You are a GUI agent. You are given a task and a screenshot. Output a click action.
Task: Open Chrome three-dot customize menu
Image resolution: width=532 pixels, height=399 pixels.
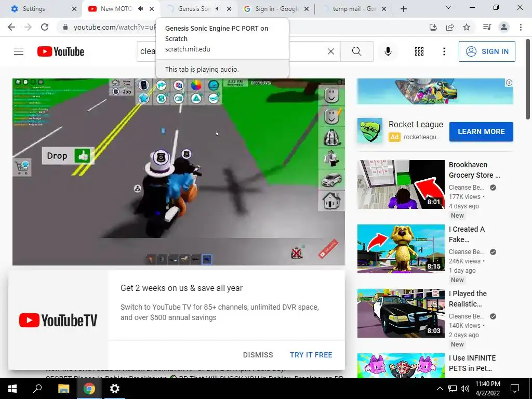521,27
